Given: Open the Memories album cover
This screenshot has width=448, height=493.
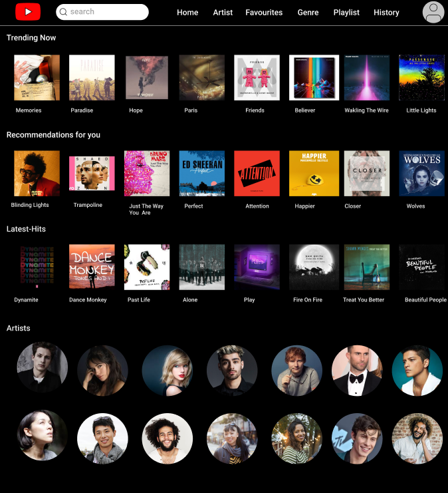Looking at the screenshot, I should pyautogui.click(x=37, y=78).
